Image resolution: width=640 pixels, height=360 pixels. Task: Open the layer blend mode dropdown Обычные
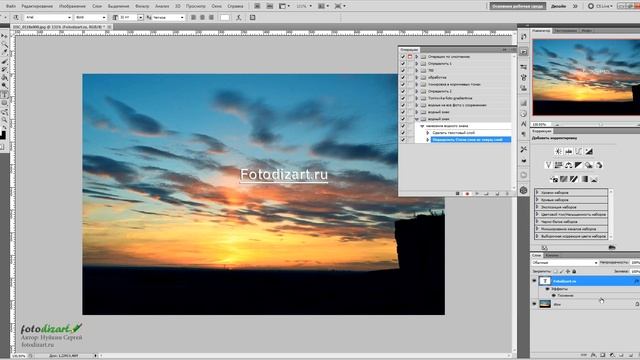click(x=564, y=263)
